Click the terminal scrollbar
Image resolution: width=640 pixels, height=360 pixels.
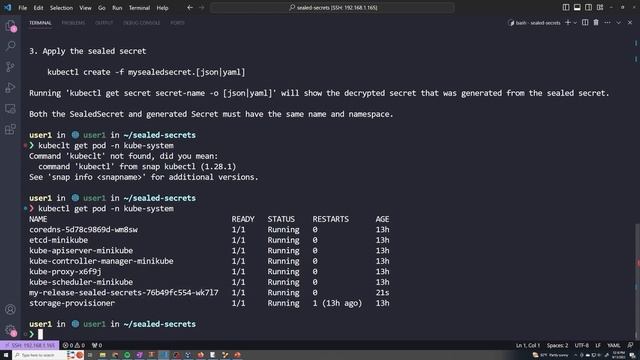(637, 282)
